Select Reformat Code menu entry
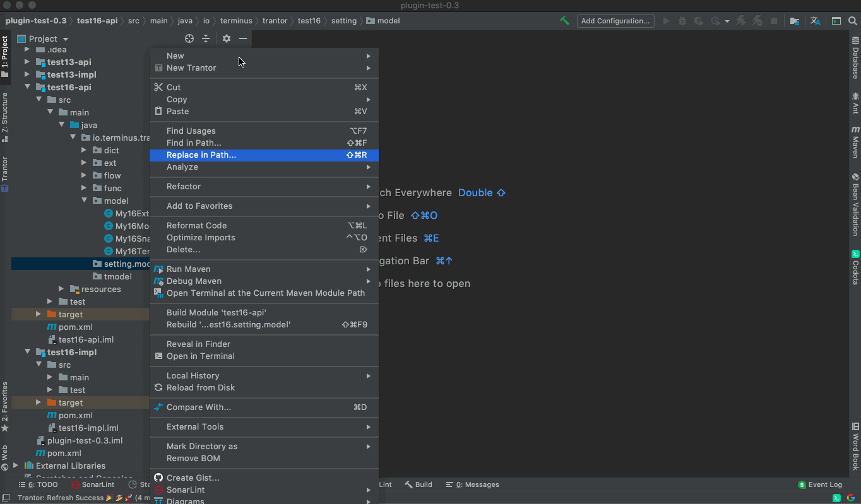861x504 pixels. tap(264, 226)
